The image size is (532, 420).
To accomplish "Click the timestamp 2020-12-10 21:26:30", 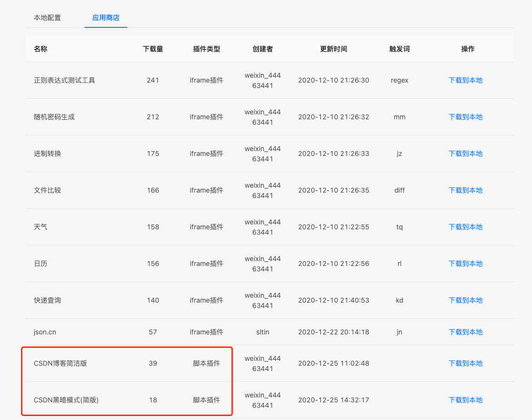I will 334,80.
